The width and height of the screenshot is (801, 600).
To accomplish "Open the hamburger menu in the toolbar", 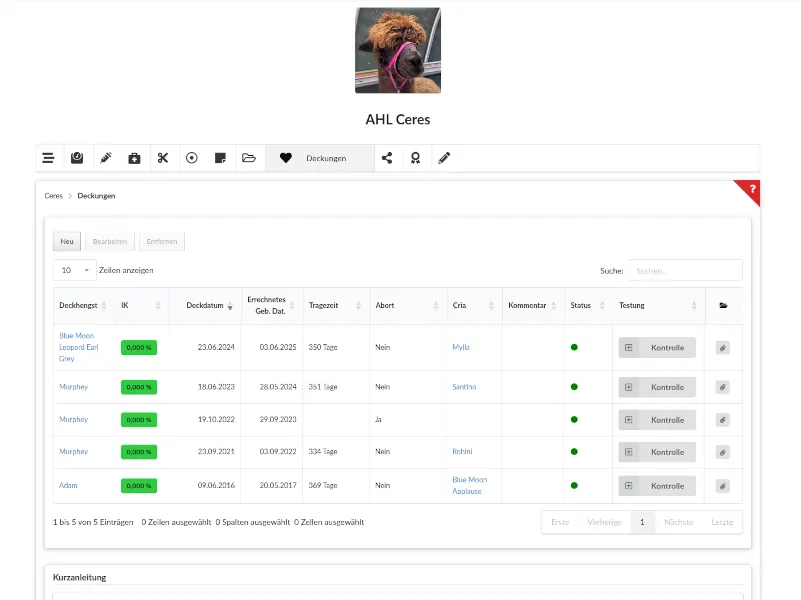I will click(48, 158).
